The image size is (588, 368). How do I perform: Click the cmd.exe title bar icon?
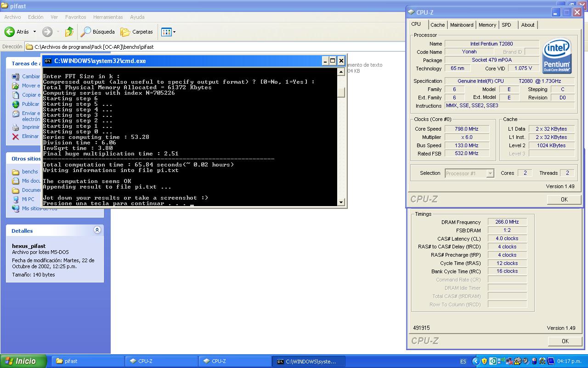coord(48,61)
